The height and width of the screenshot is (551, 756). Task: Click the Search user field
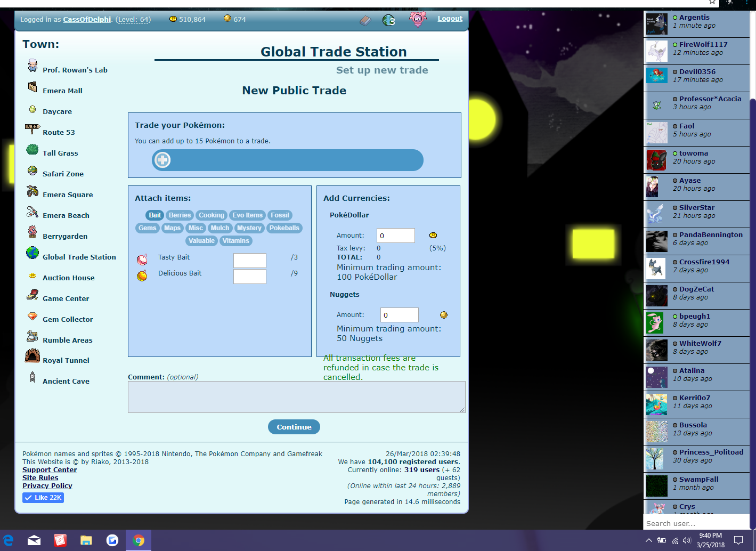(696, 523)
